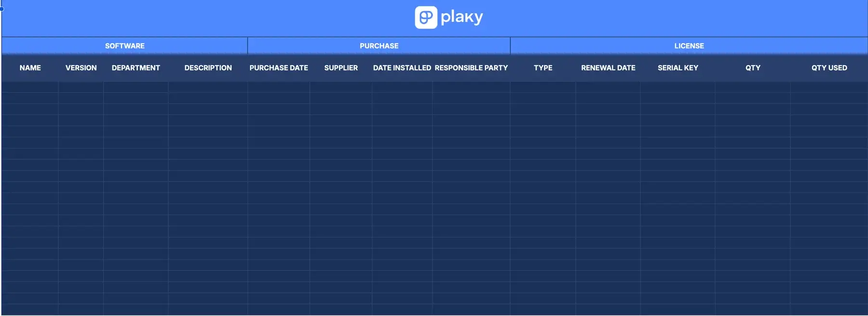Click the DEPARTMENT column header
Viewport: 868px width, 316px height.
coord(136,68)
